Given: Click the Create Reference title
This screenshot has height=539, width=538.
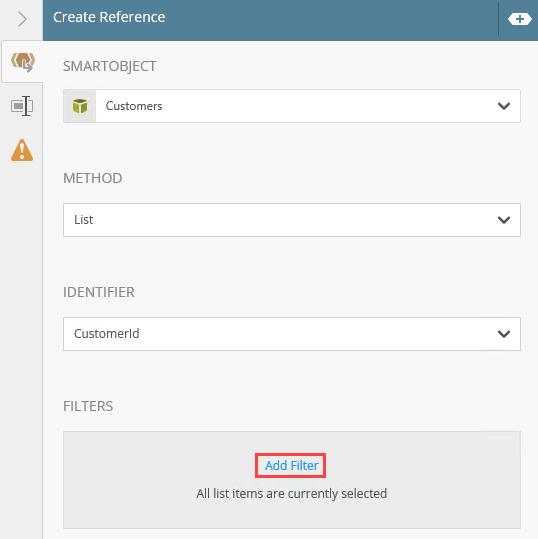Looking at the screenshot, I should coord(109,17).
